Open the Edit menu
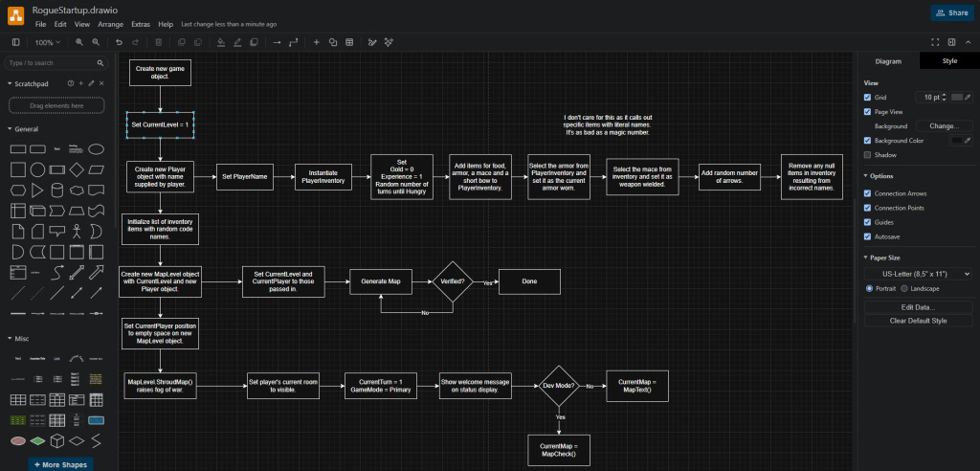The width and height of the screenshot is (980, 471). click(x=60, y=24)
